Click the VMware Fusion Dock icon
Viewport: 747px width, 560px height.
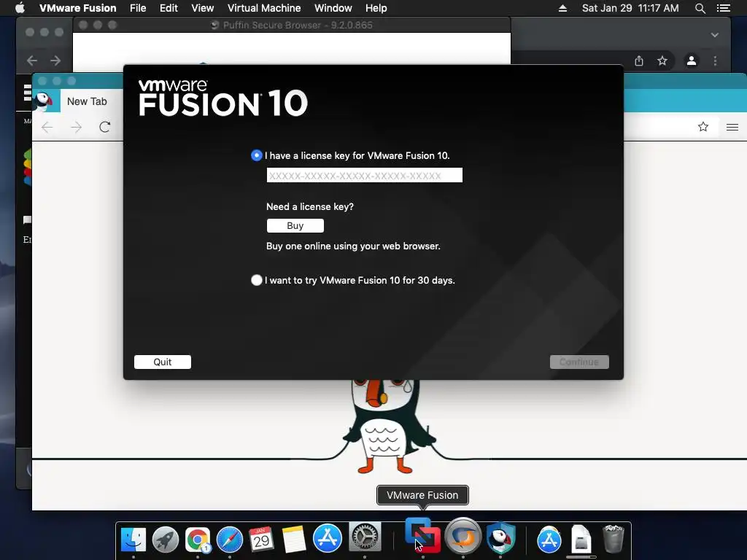pos(422,535)
